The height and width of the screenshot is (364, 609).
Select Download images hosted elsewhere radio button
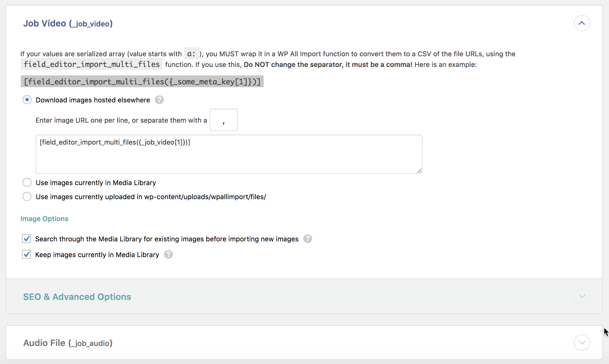27,100
